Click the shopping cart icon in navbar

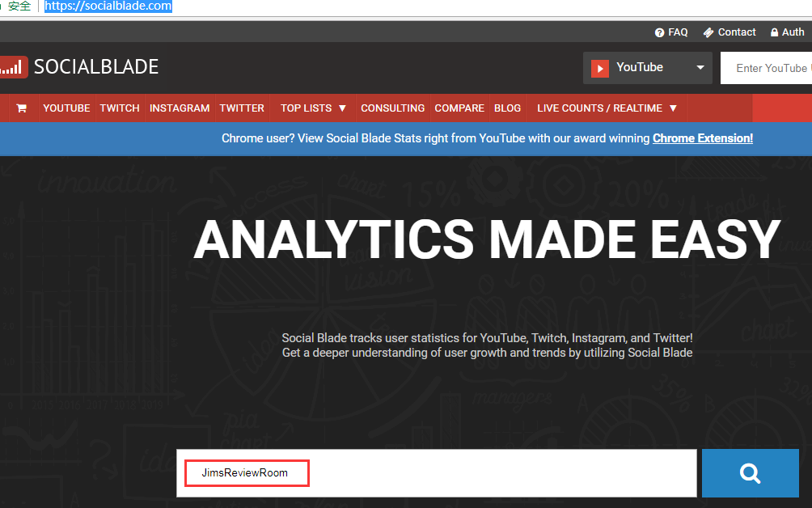click(x=21, y=108)
